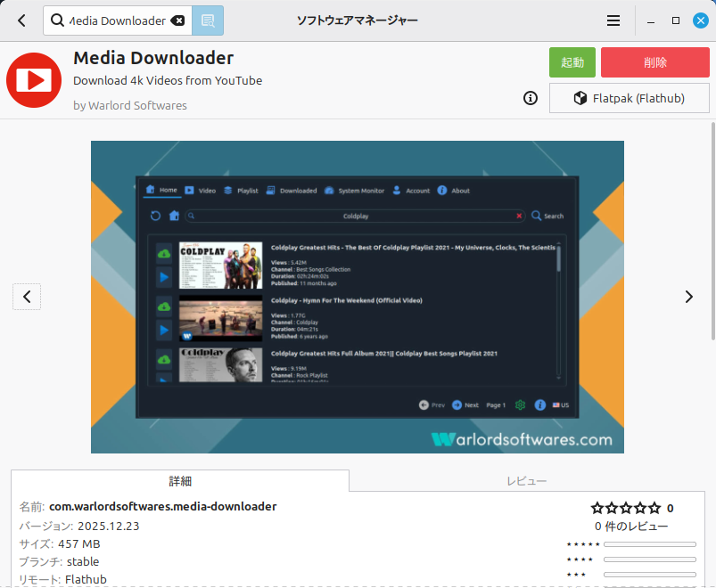The width and height of the screenshot is (716, 588).
Task: Enlarge the Media Downloader screenshot preview
Action: click(x=358, y=297)
